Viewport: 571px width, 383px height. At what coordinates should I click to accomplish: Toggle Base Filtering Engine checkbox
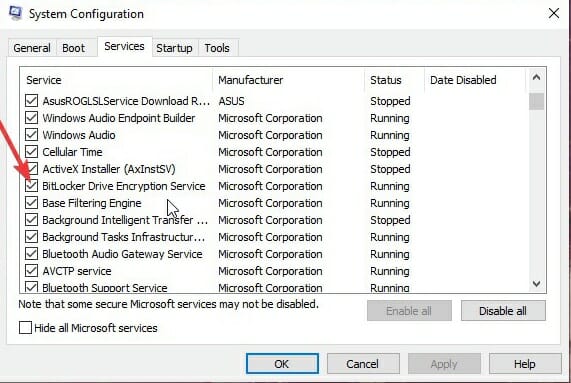[x=31, y=203]
